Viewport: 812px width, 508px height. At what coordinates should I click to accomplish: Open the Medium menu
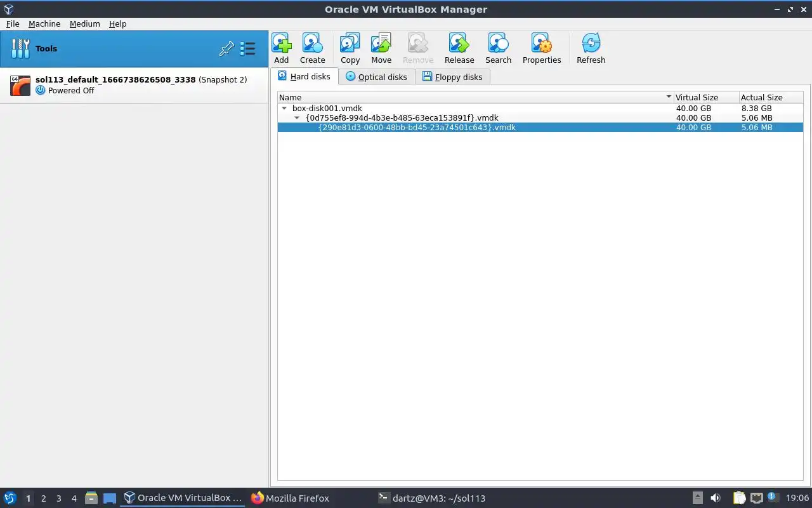click(85, 23)
